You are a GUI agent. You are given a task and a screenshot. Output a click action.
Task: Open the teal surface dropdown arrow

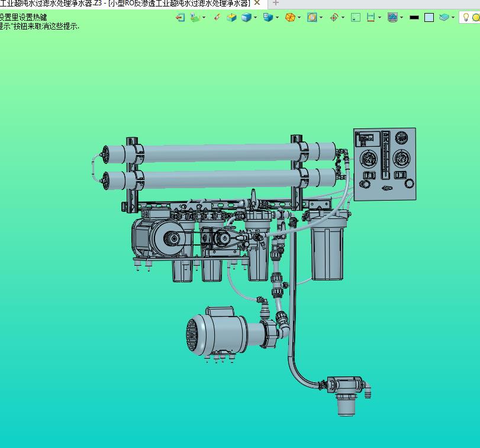[x=453, y=17]
